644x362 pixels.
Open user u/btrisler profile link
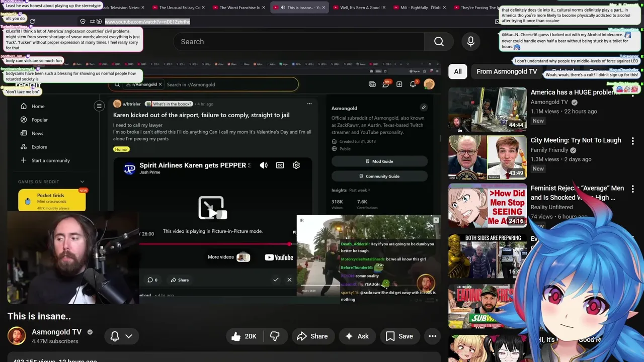point(132,104)
